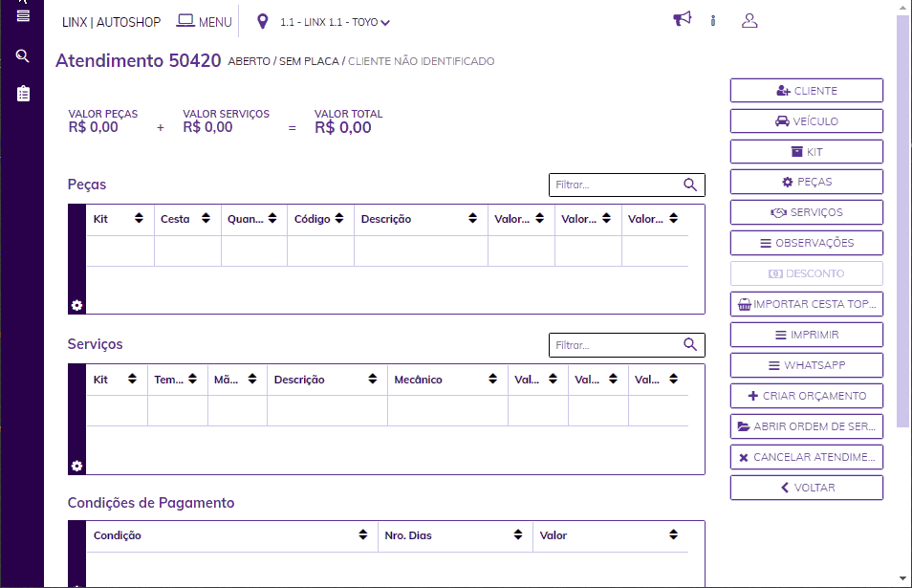The height and width of the screenshot is (588, 912).
Task: Open the hamburger menu in the sidebar
Action: pos(23,15)
